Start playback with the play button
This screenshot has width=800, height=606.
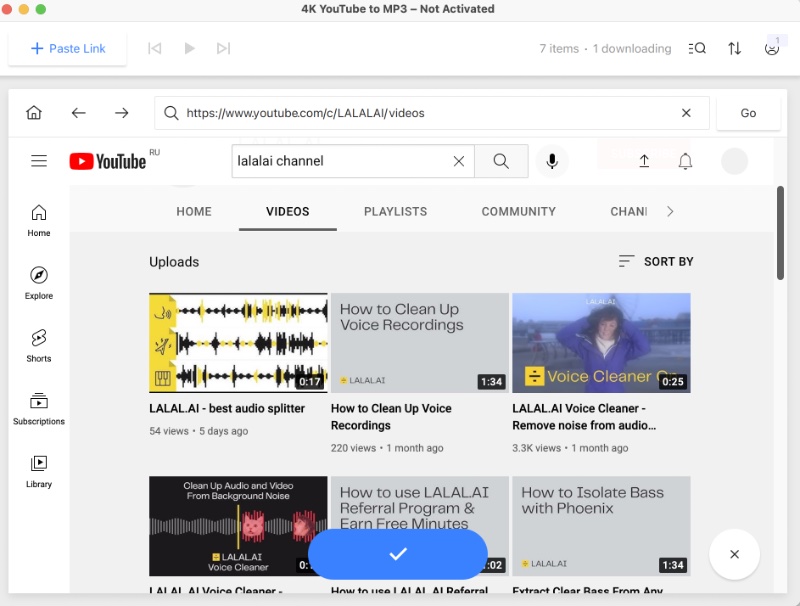189,48
